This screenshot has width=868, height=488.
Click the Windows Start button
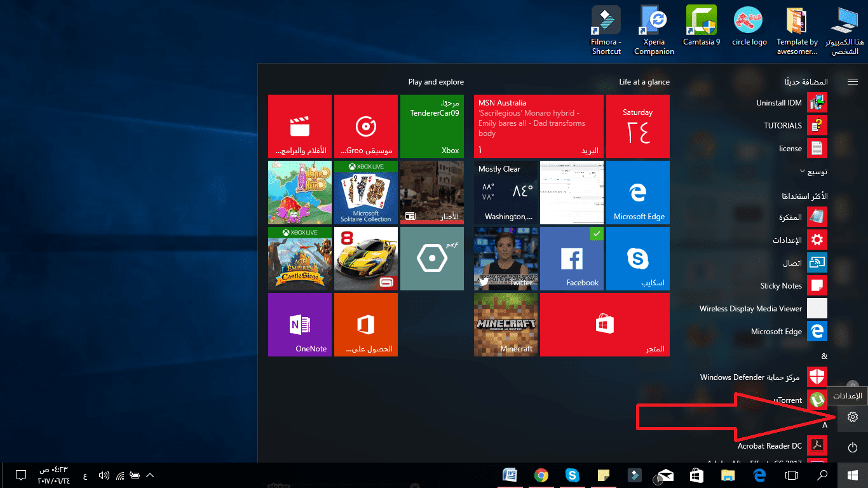(x=853, y=475)
